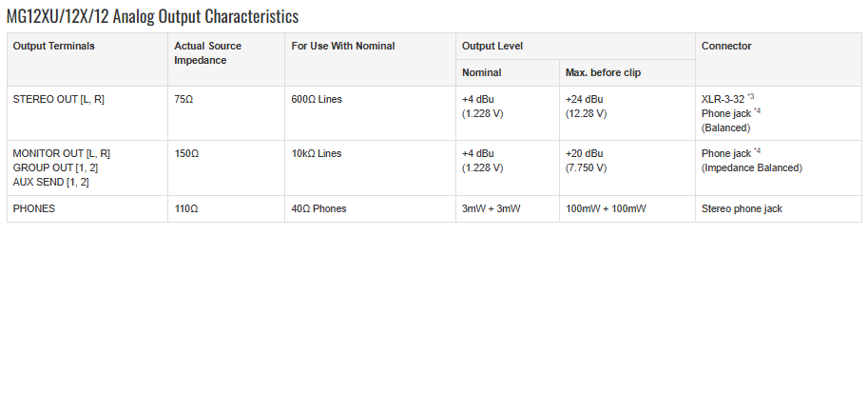The width and height of the screenshot is (868, 413).
Task: Click the Output Level header cell
Action: pos(576,46)
